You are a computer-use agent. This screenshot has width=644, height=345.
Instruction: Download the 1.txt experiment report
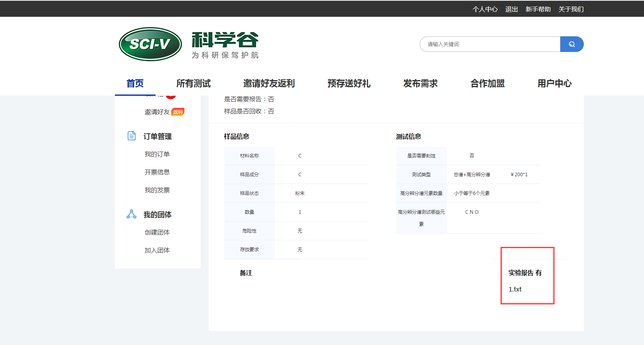pos(515,289)
